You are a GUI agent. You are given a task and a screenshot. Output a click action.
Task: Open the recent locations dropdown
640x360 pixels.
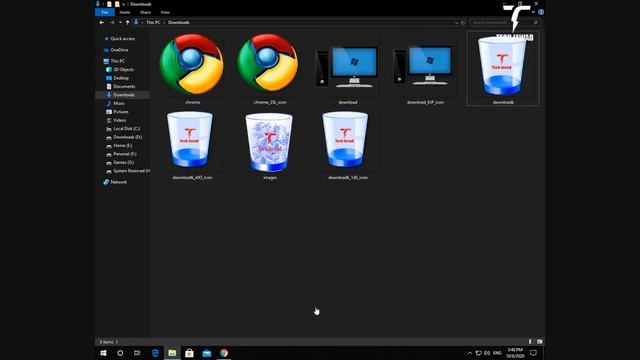pyautogui.click(x=120, y=22)
